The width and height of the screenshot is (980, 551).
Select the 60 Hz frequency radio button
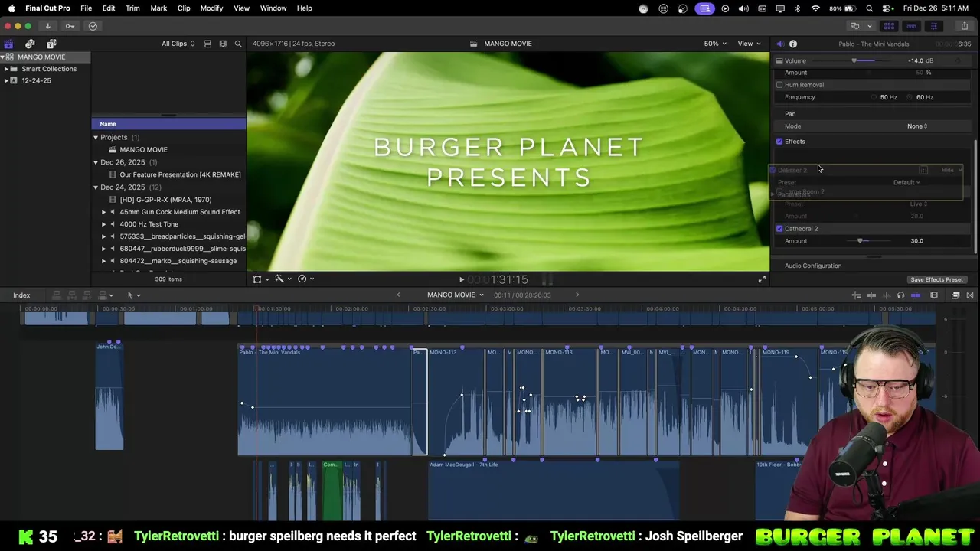(910, 97)
